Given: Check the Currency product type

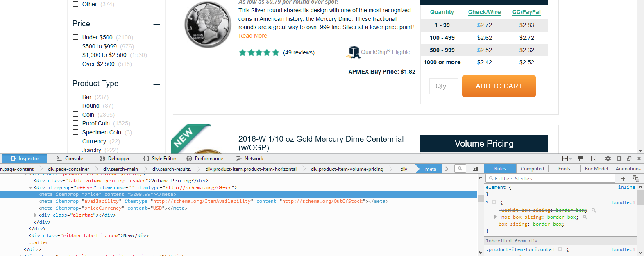Looking at the screenshot, I should click(x=75, y=141).
